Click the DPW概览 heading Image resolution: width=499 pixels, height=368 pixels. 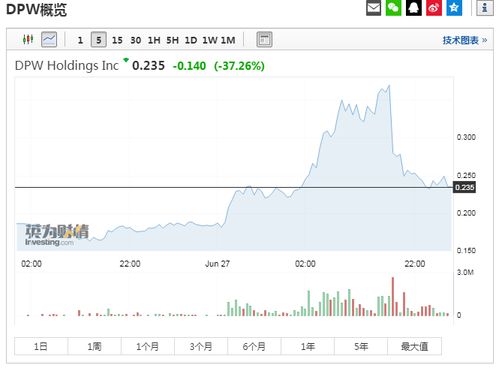[x=36, y=9]
